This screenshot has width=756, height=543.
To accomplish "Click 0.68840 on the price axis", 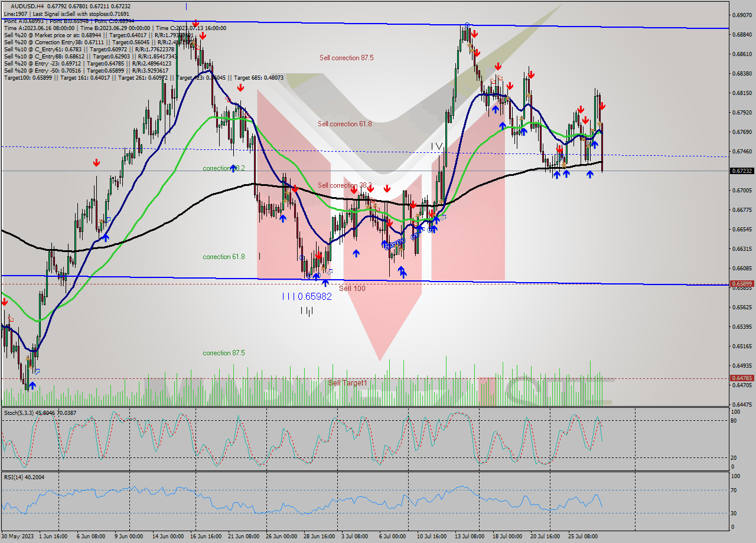I will pos(742,34).
